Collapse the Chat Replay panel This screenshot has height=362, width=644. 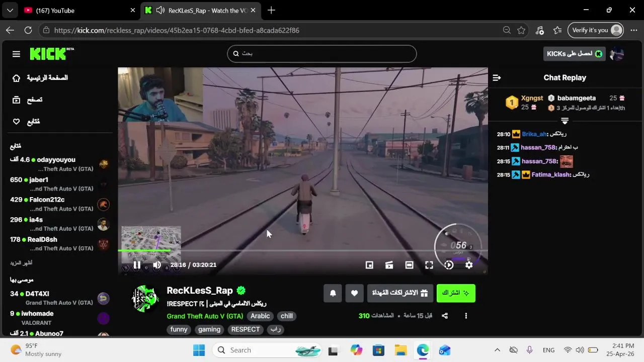497,77
